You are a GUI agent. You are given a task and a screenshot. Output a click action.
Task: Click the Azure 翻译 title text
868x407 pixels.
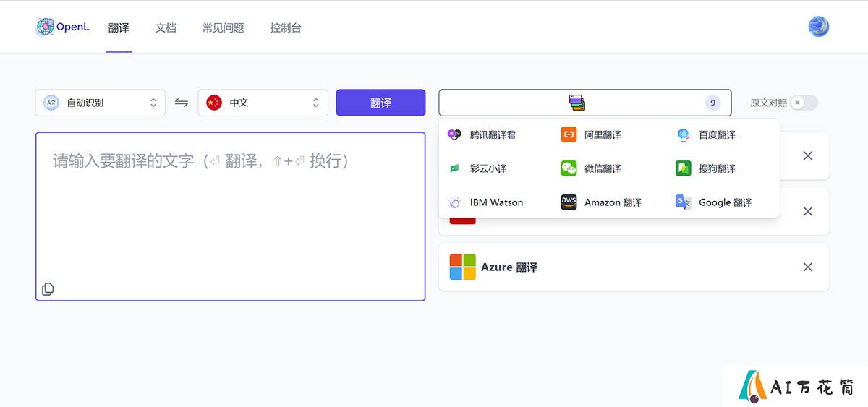(509, 267)
